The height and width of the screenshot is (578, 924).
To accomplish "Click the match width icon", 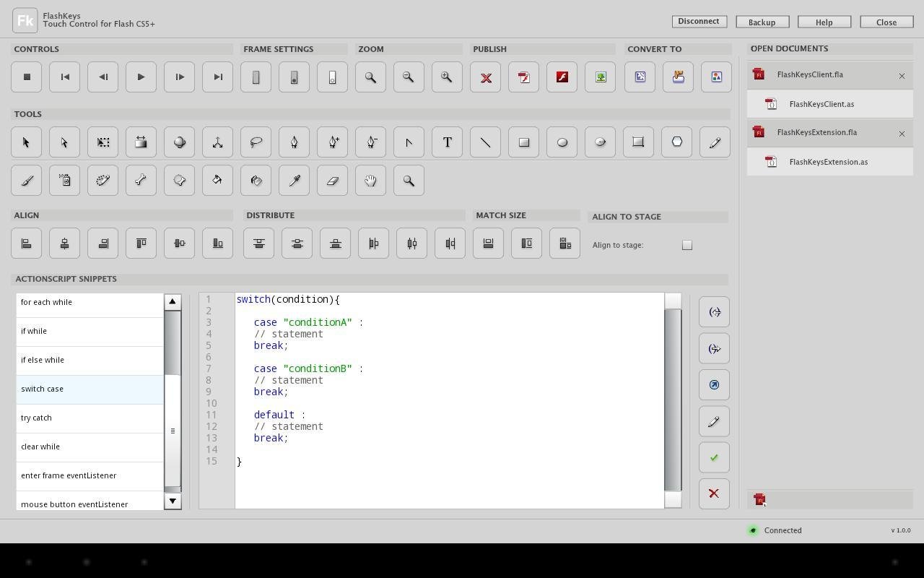I will (489, 243).
